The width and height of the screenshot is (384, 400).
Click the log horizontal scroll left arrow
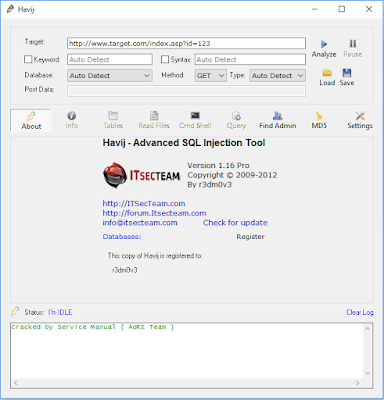(15, 383)
